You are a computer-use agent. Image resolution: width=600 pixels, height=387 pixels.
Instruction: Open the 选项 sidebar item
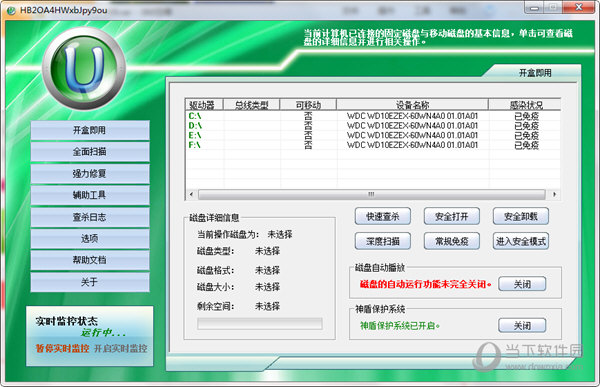[x=90, y=238]
